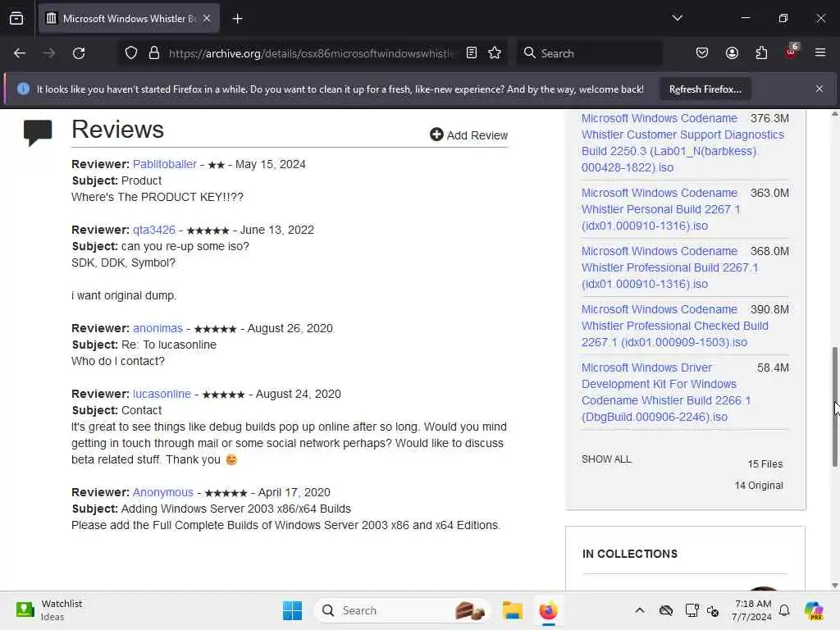840x630 pixels.
Task: Open Copilot preview icon
Action: (814, 610)
